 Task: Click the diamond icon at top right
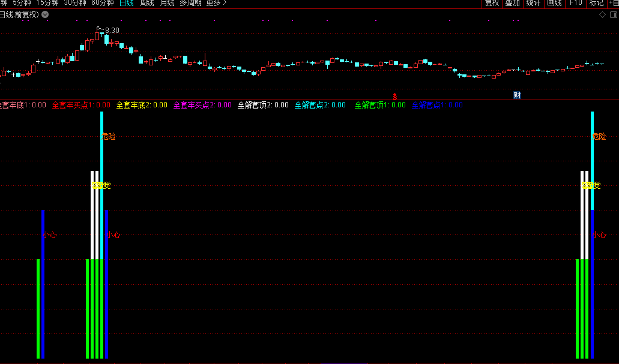click(603, 15)
